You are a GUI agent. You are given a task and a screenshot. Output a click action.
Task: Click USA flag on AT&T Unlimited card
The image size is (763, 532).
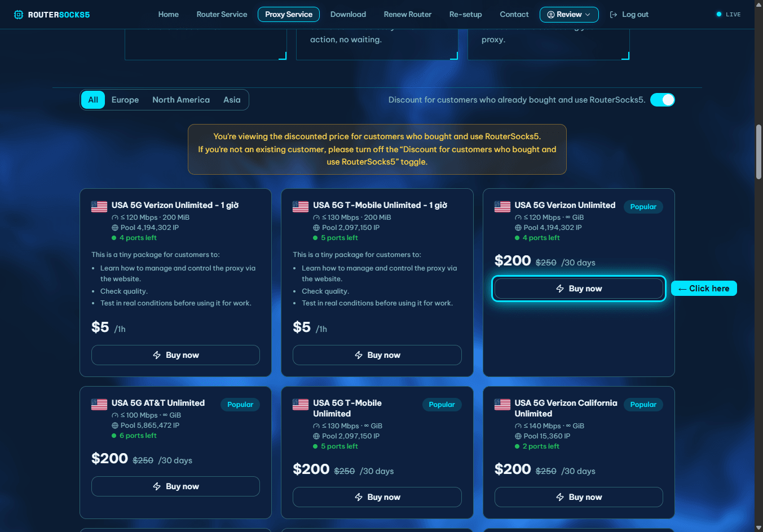click(99, 405)
